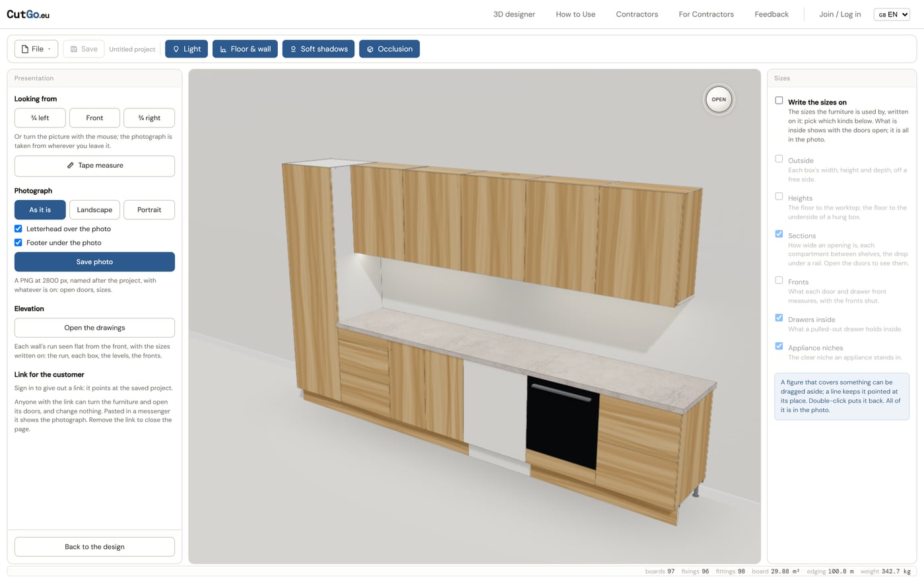Click Back to the design
924x578 pixels.
click(x=94, y=547)
